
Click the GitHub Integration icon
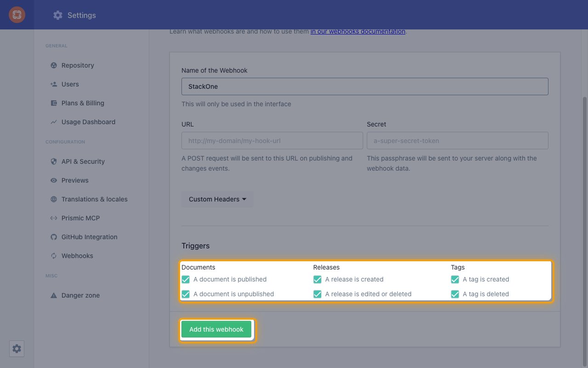click(54, 237)
